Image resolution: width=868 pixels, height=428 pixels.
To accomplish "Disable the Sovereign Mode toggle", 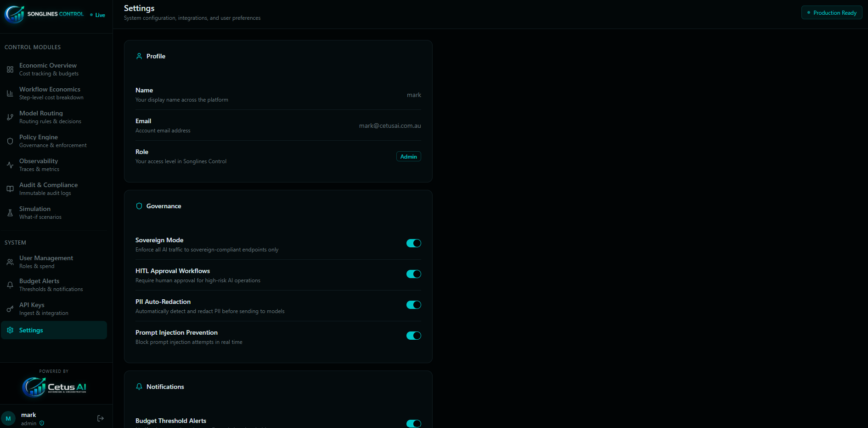I will tap(413, 243).
